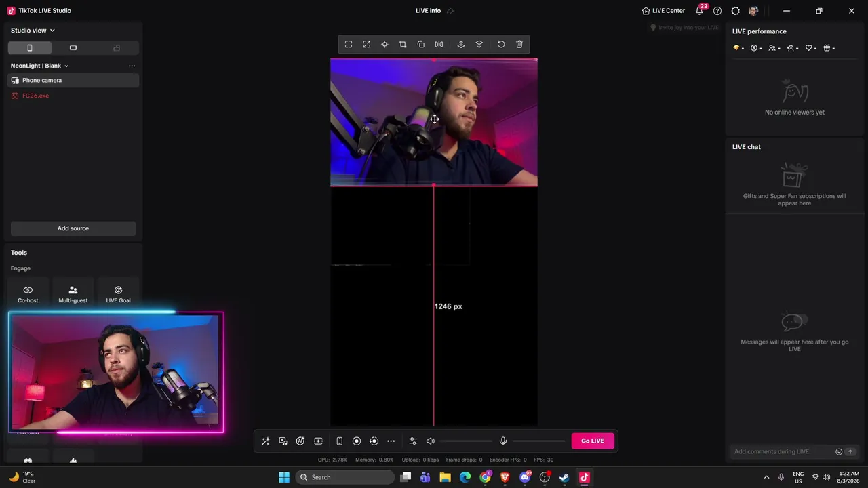The image size is (868, 488).
Task: Open notifications bell with 22 badge
Action: pyautogui.click(x=701, y=11)
